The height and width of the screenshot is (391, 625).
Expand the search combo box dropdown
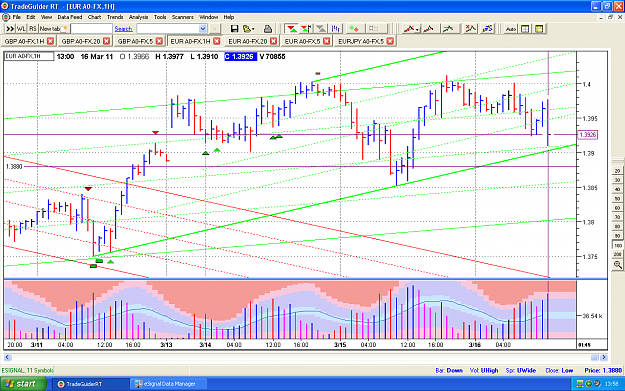[202, 29]
